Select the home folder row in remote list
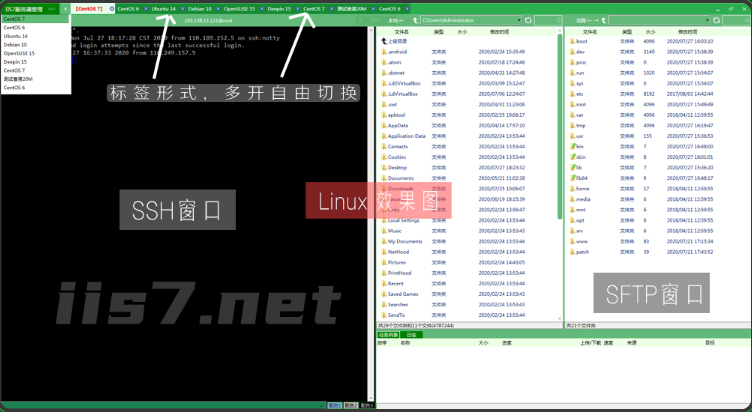 click(657, 188)
